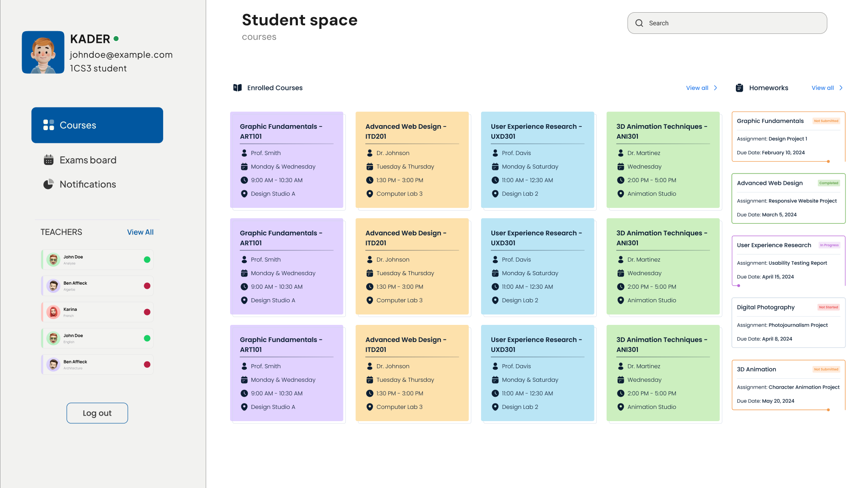Select the Exams board menu item
This screenshot has width=868, height=488.
pyautogui.click(x=88, y=160)
